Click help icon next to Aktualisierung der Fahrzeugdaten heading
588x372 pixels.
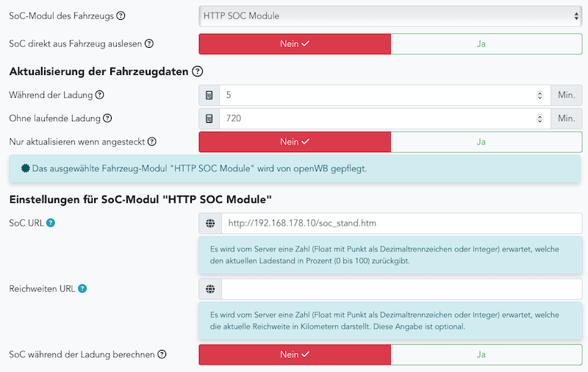(197, 71)
